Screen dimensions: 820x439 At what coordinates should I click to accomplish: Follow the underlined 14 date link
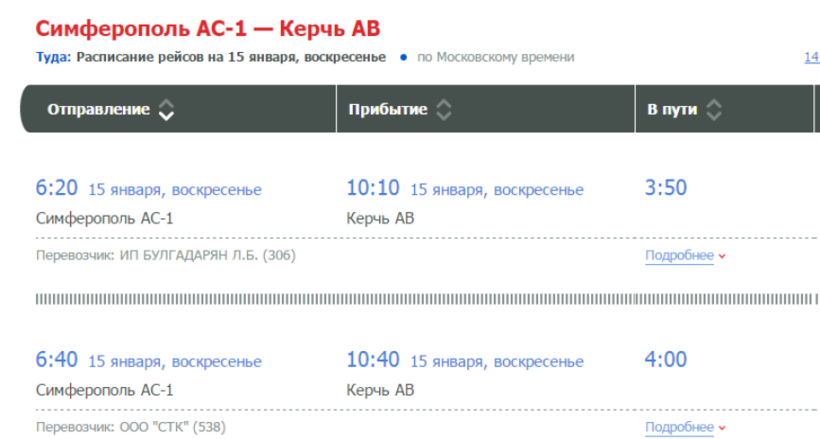(x=811, y=57)
